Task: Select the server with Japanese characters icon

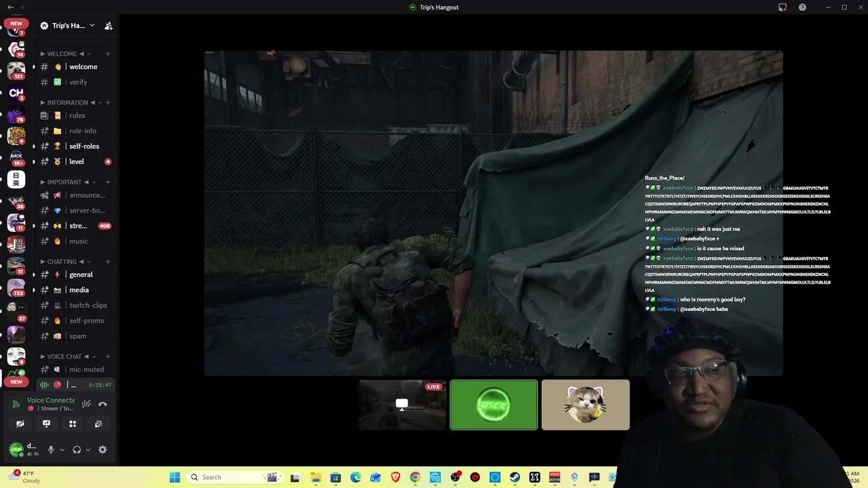Action: [16, 180]
